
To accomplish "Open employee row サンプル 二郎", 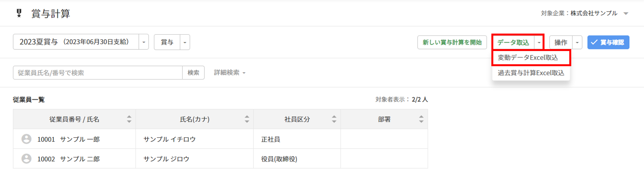I will 220,159.
